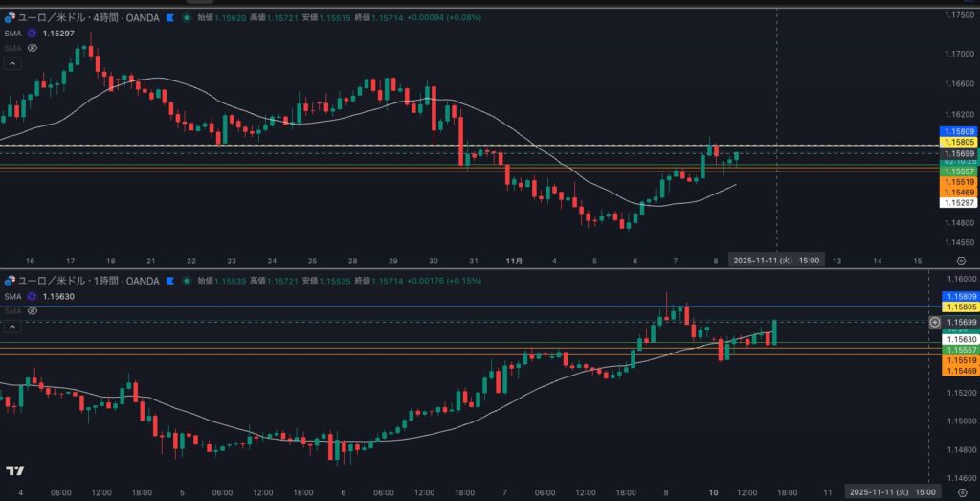Click the EUR/USD flag icon on 4-hour chart

[x=11, y=18]
